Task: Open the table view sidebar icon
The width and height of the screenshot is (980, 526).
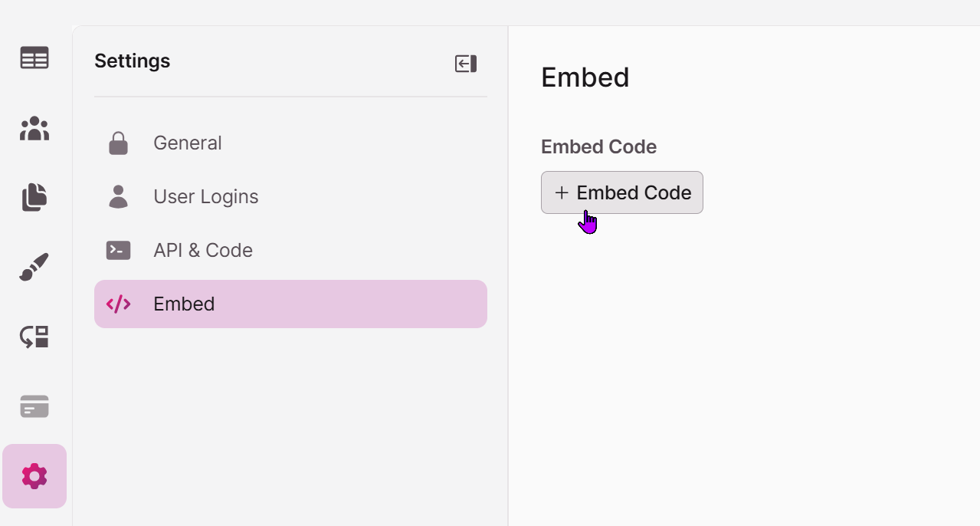Action: coord(34,58)
